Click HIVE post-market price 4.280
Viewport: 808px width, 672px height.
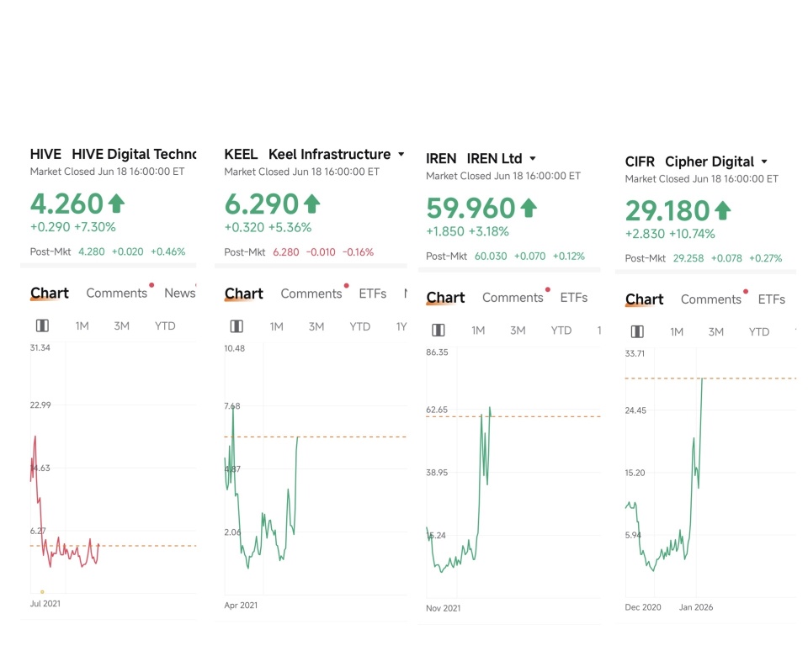(x=91, y=251)
